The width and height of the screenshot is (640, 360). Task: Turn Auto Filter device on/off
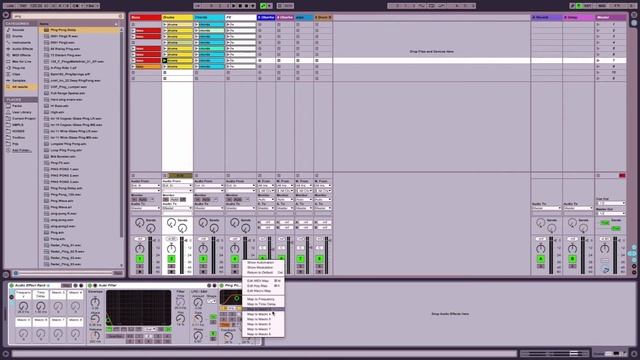90,285
